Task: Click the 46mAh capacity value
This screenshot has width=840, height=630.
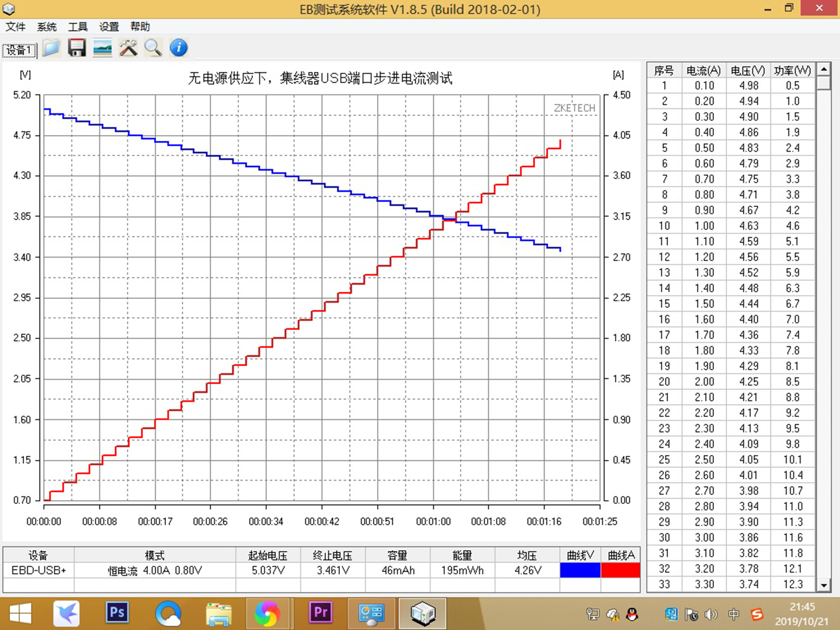Action: pyautogui.click(x=398, y=570)
